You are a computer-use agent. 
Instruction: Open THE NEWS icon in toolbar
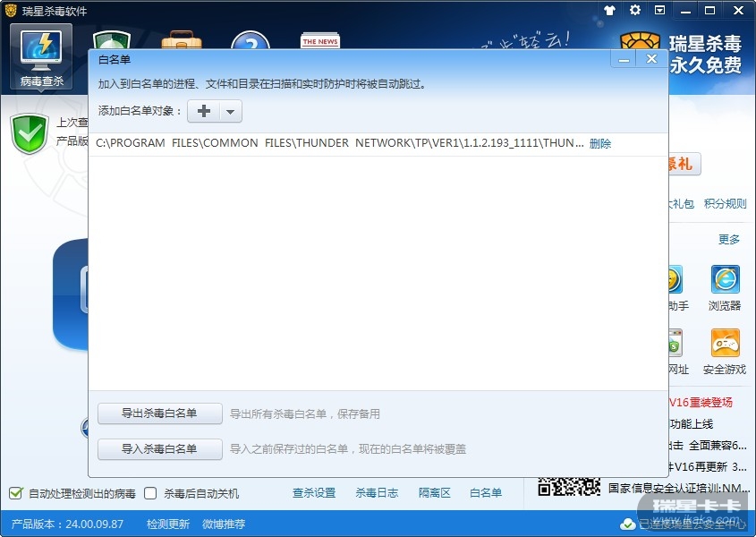pos(320,40)
